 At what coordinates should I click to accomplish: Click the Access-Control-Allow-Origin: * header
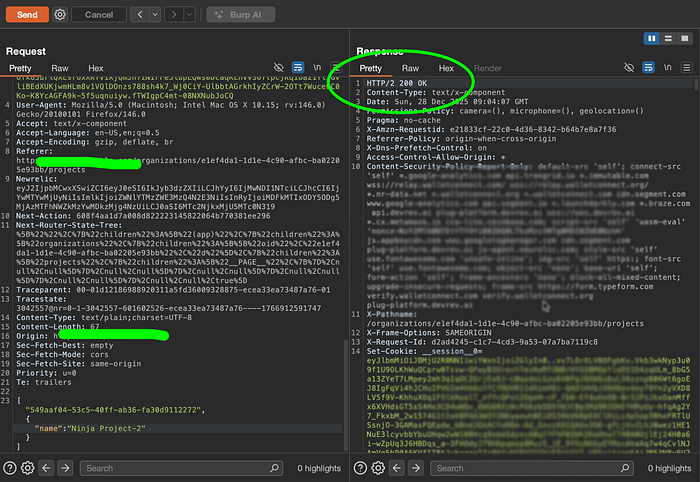point(436,157)
